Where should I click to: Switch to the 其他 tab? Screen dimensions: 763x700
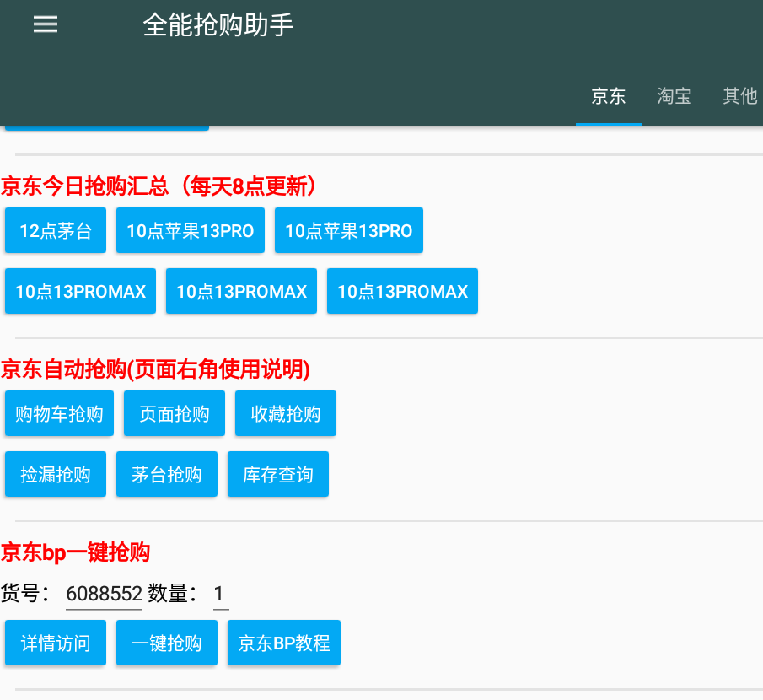739,96
